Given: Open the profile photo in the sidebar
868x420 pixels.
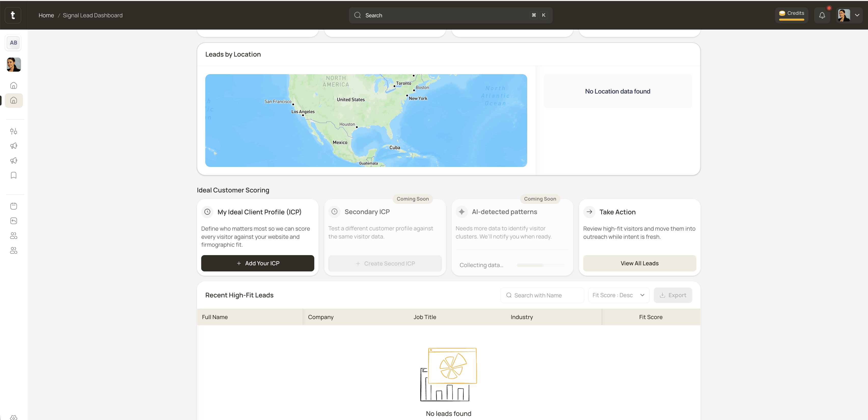Looking at the screenshot, I should pos(14,64).
